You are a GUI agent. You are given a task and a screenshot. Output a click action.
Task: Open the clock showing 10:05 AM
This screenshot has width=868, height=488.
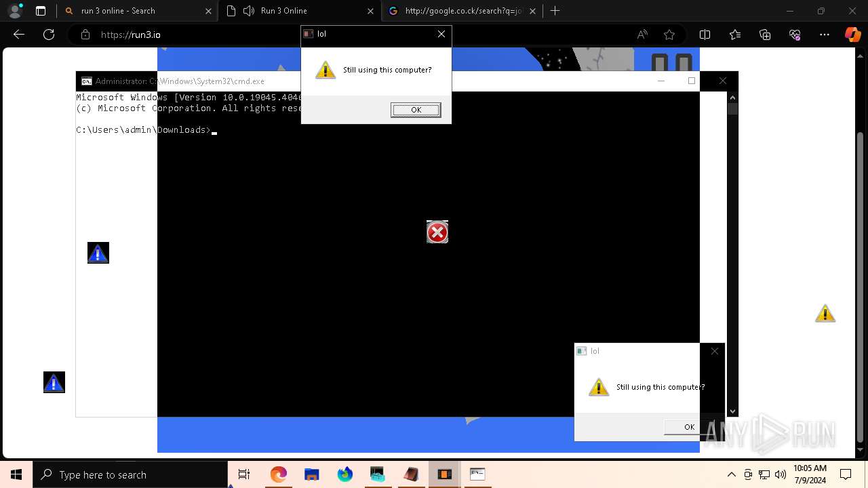coord(810,474)
